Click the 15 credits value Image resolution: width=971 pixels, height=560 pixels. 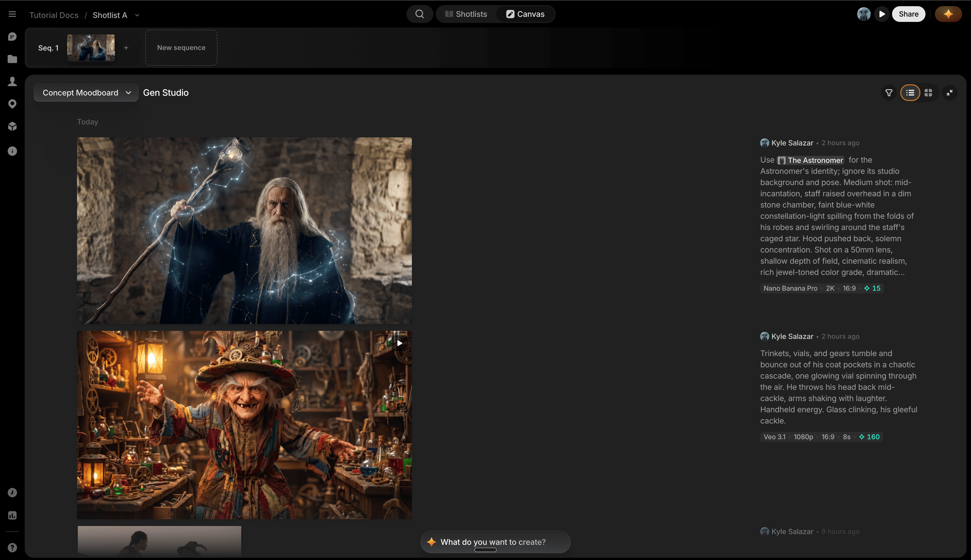876,288
